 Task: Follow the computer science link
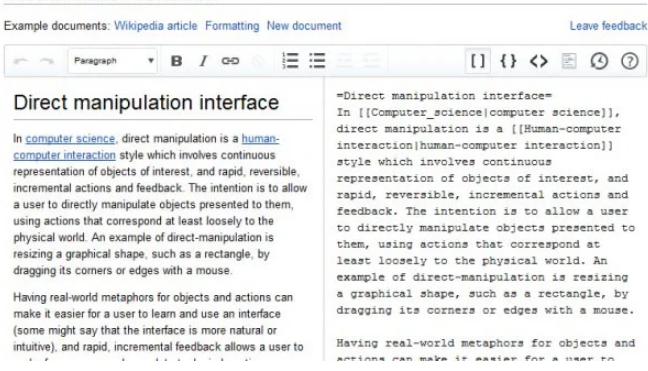70,138
